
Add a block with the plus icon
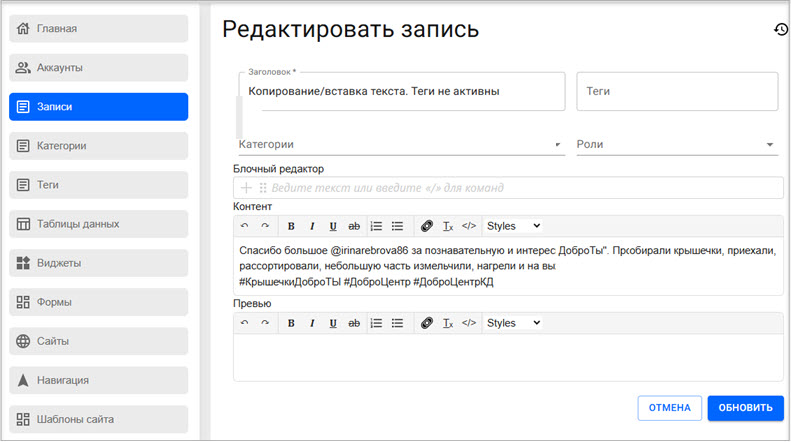click(x=246, y=188)
